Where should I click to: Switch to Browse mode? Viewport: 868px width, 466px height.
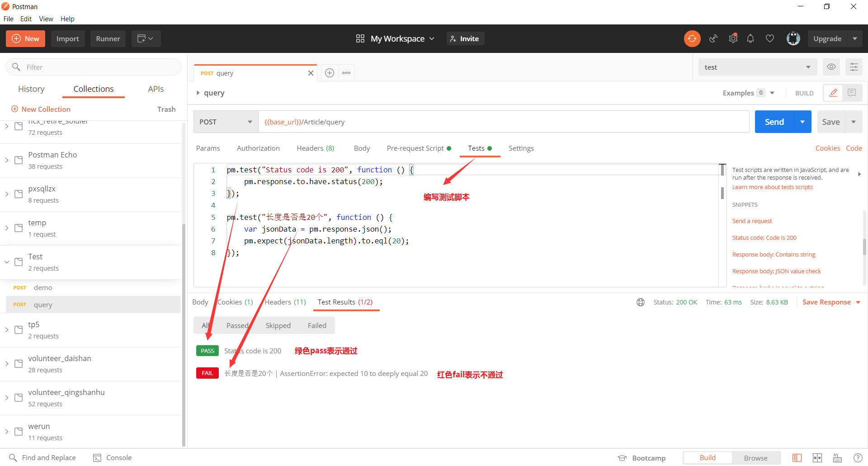756,458
